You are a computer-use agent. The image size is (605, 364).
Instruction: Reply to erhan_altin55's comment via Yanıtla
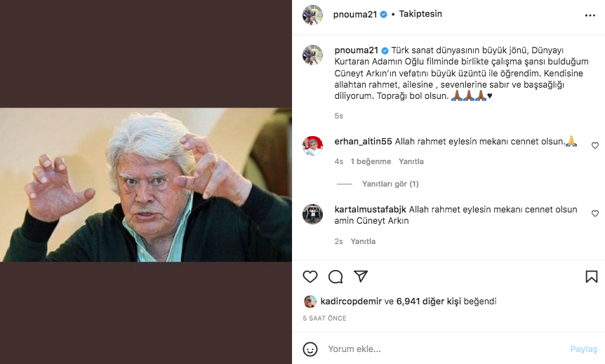click(411, 161)
